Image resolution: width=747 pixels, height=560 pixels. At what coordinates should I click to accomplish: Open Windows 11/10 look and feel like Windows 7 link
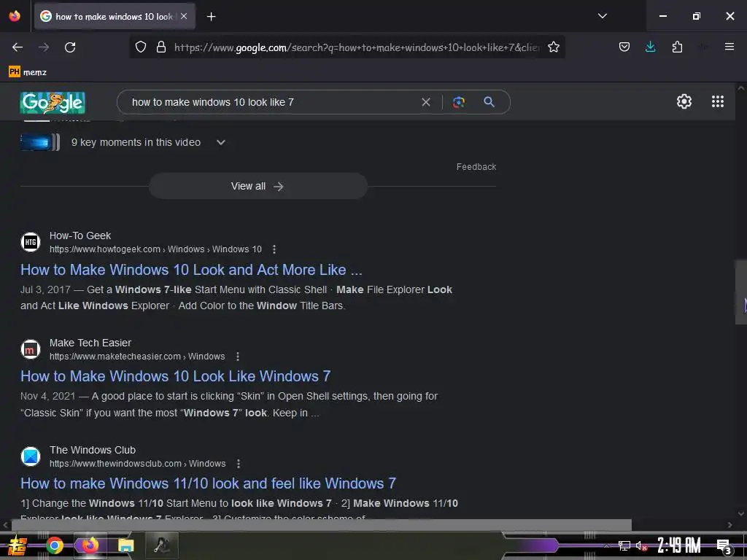click(208, 483)
